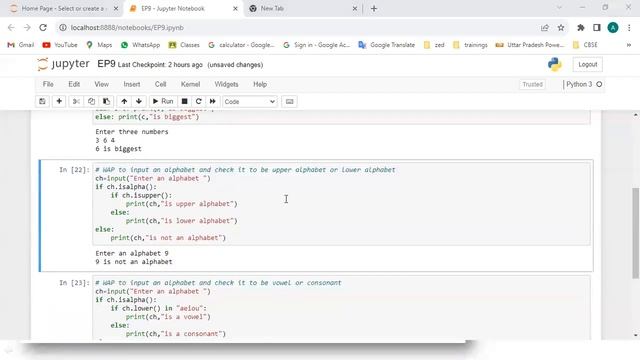Share this page icon in address bar

pos(544,28)
